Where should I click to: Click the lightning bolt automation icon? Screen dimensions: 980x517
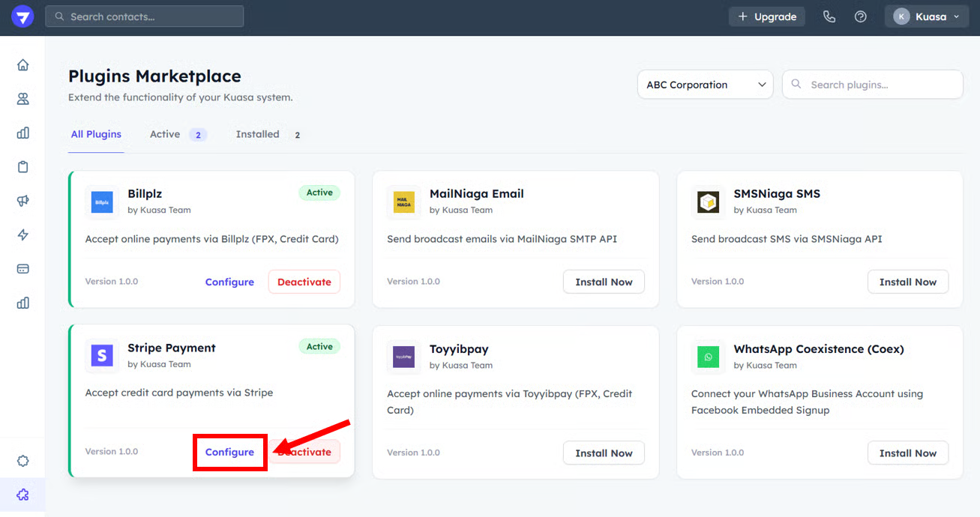coord(22,235)
